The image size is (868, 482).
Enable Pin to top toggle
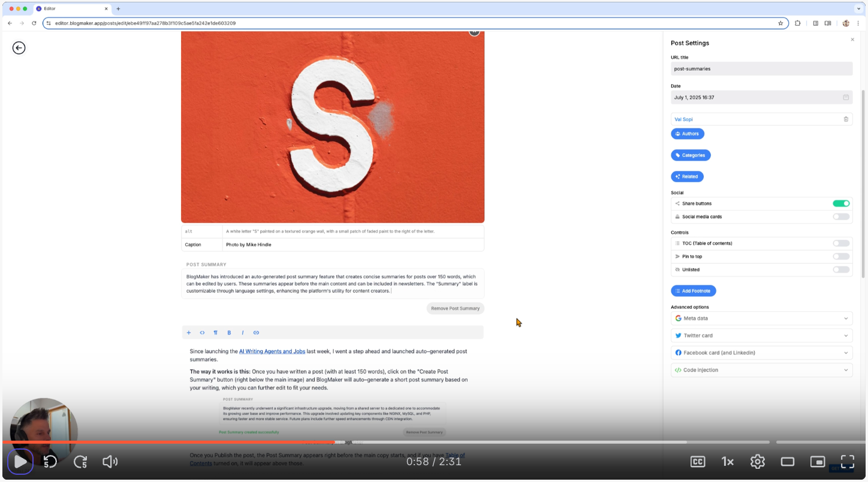(x=841, y=257)
